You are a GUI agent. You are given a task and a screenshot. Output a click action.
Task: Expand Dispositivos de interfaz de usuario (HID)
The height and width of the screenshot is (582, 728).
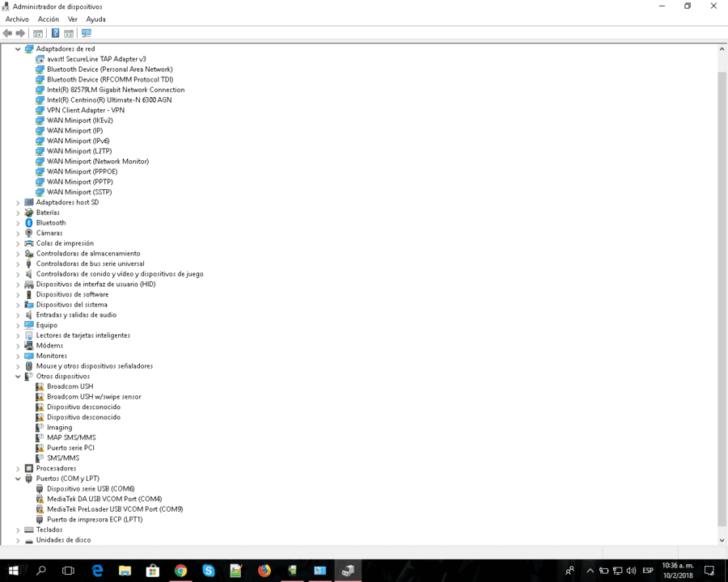[x=18, y=284]
